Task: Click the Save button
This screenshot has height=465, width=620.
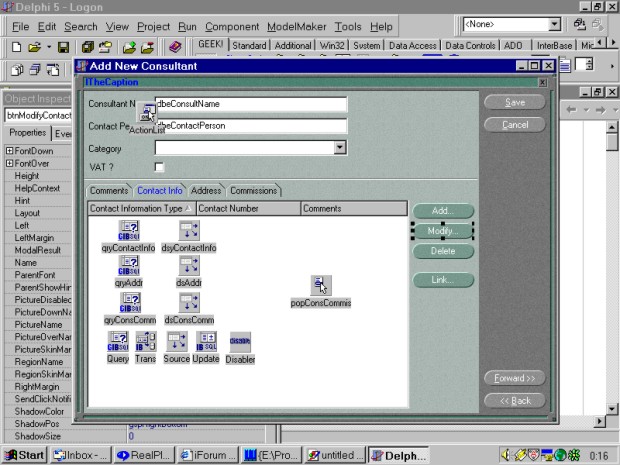Action: pyautogui.click(x=515, y=102)
